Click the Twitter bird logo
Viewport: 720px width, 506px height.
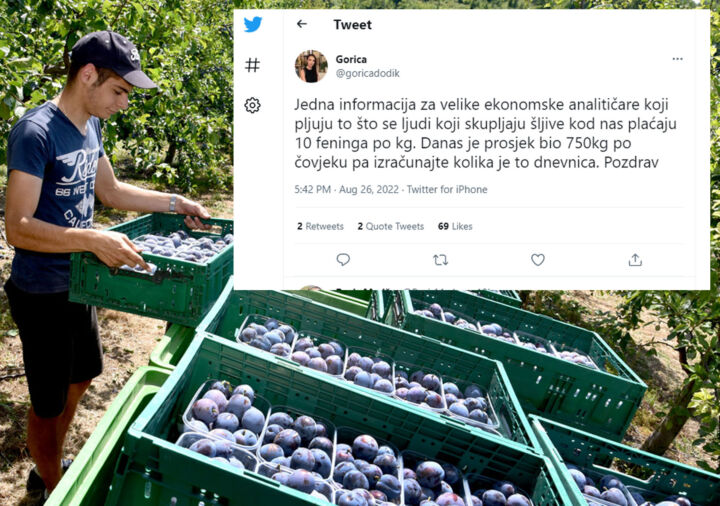coord(253,24)
